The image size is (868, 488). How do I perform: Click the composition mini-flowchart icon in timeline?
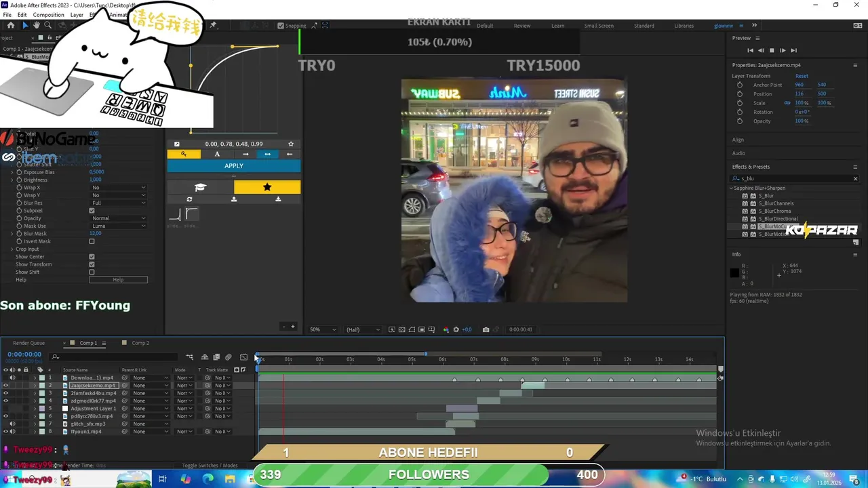point(190,357)
